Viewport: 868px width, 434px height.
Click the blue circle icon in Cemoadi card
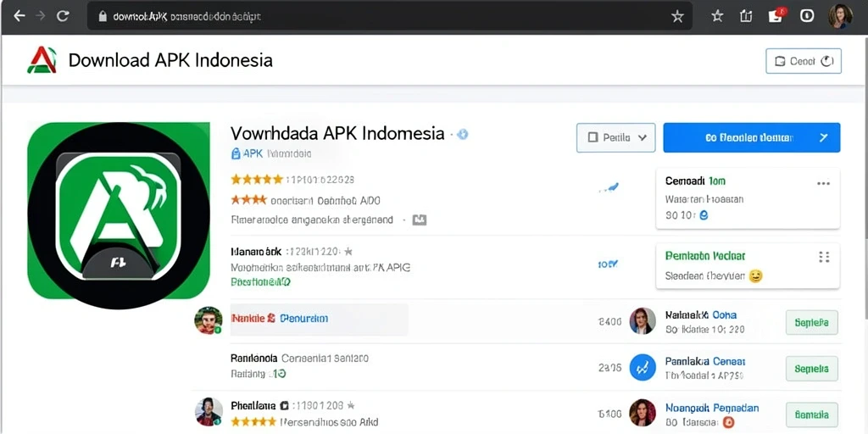[x=704, y=216]
